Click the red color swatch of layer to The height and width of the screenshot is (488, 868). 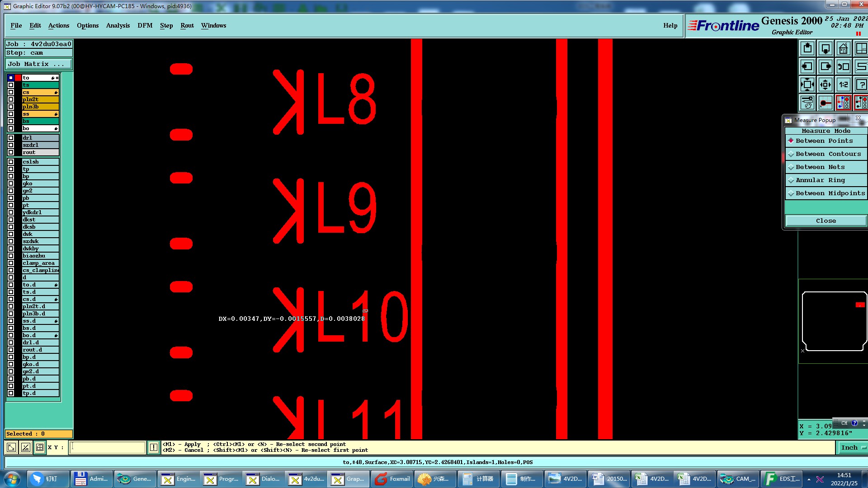[x=18, y=78]
